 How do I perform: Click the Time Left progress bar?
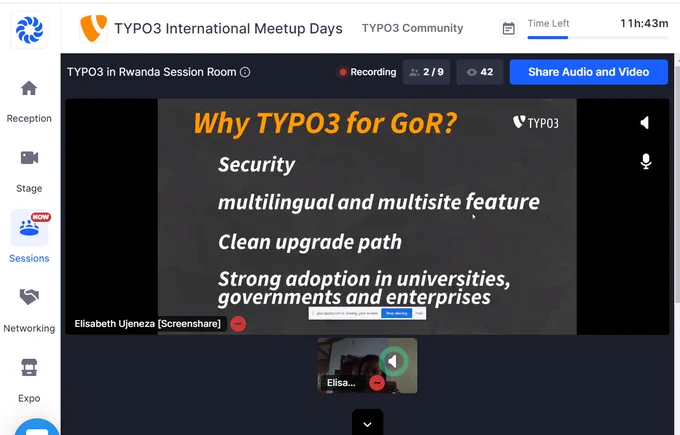point(598,38)
